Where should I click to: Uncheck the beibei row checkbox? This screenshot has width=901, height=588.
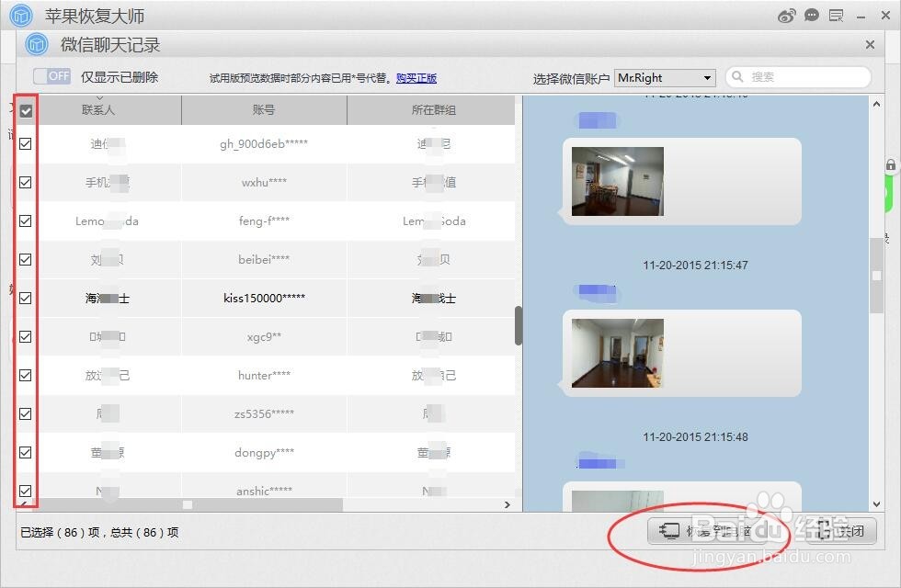26,259
